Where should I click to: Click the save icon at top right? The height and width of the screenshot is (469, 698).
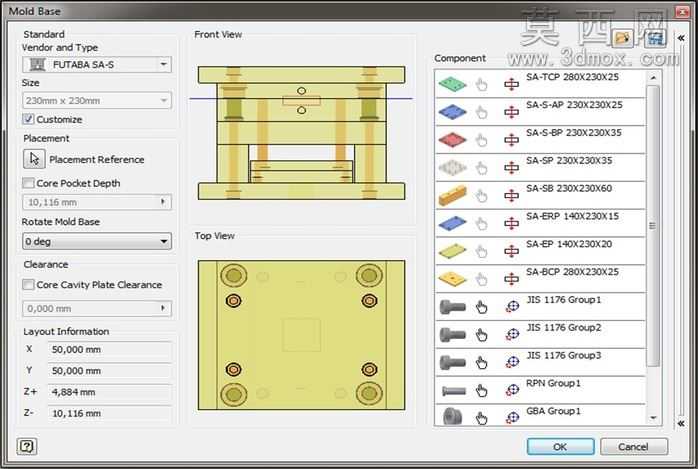coord(655,38)
